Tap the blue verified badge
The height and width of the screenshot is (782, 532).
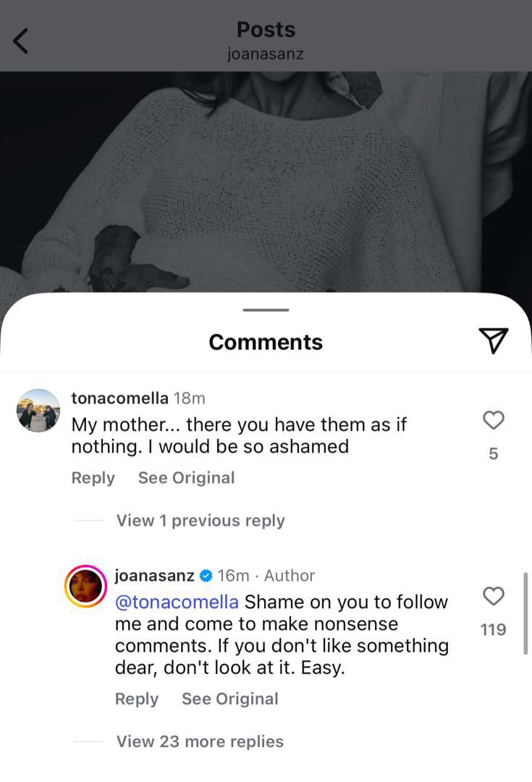[x=206, y=576]
